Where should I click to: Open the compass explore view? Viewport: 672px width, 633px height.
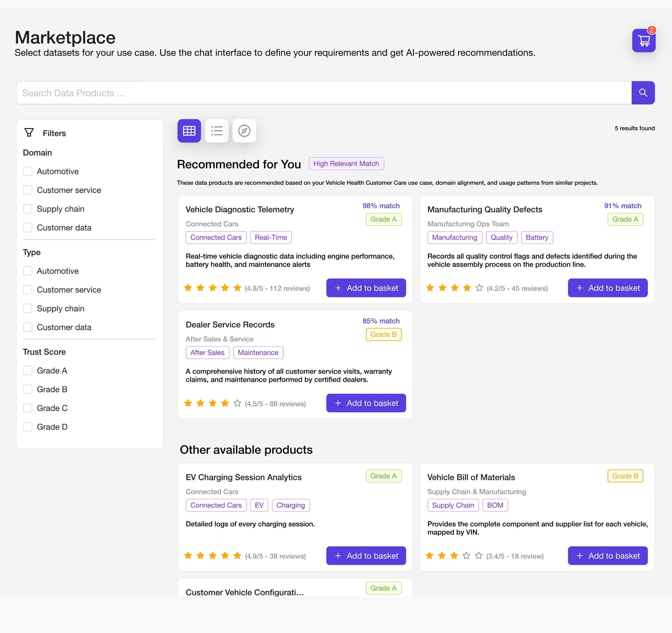point(244,131)
